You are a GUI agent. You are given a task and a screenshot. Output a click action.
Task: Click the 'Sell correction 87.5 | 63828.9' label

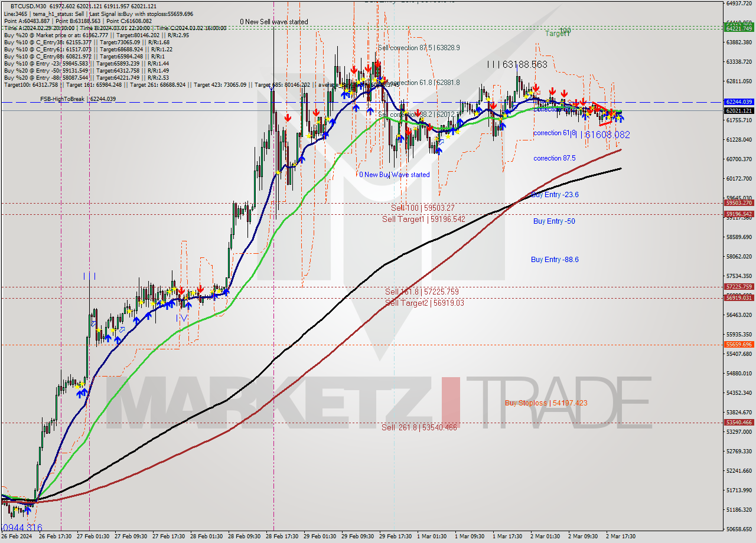418,47
